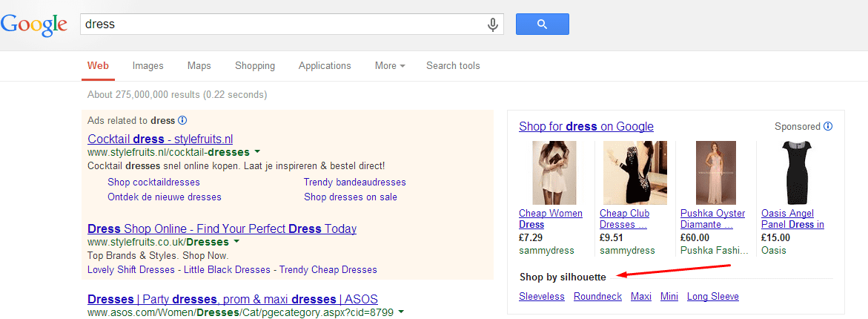The height and width of the screenshot is (319, 868).
Task: Expand arrow next to asos.com URL
Action: click(x=400, y=312)
